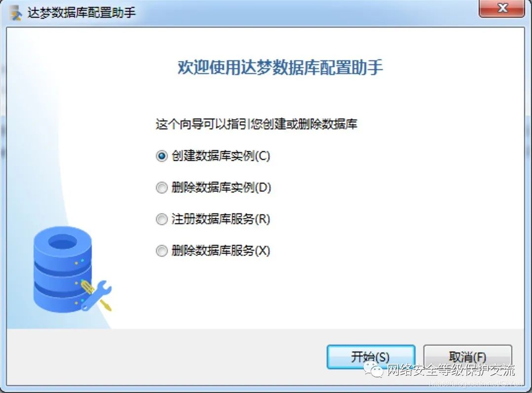Click the 欢迎使用达梦数据库配置助手 heading
The image size is (532, 393).
pos(280,67)
